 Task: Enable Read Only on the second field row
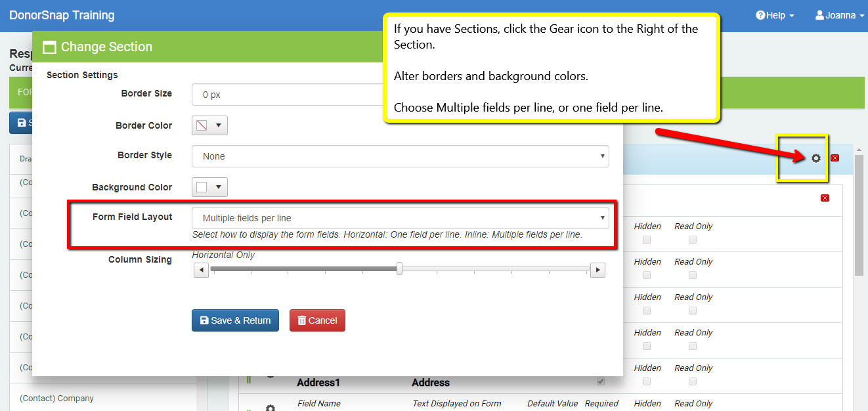692,275
